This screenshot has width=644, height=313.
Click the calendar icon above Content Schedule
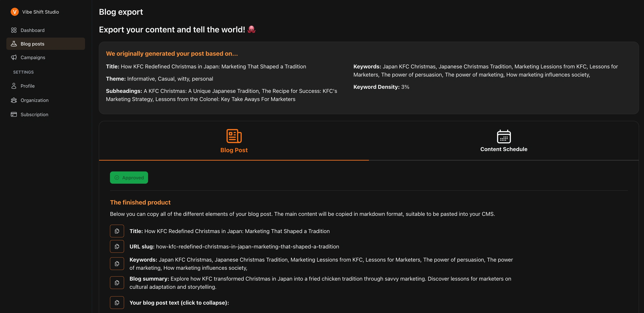click(504, 137)
